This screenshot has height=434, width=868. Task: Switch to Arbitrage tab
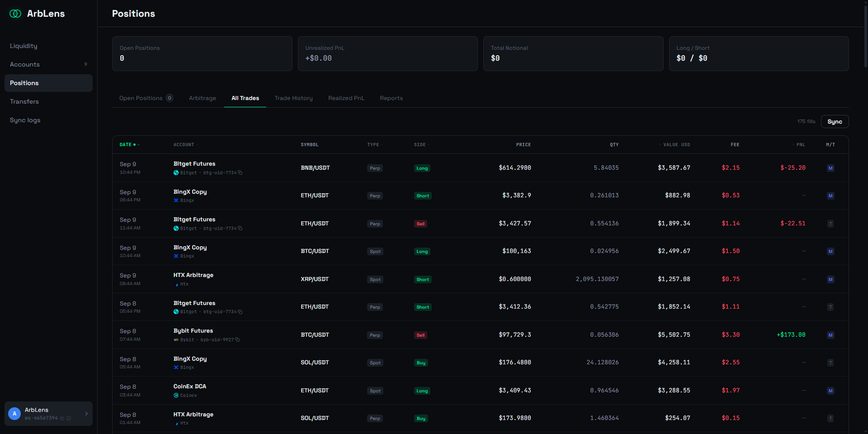(x=203, y=98)
